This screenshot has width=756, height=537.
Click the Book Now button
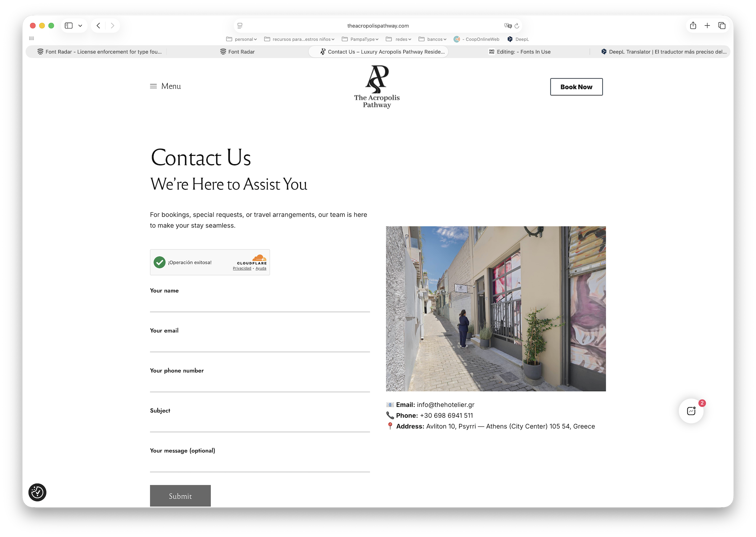coord(576,87)
